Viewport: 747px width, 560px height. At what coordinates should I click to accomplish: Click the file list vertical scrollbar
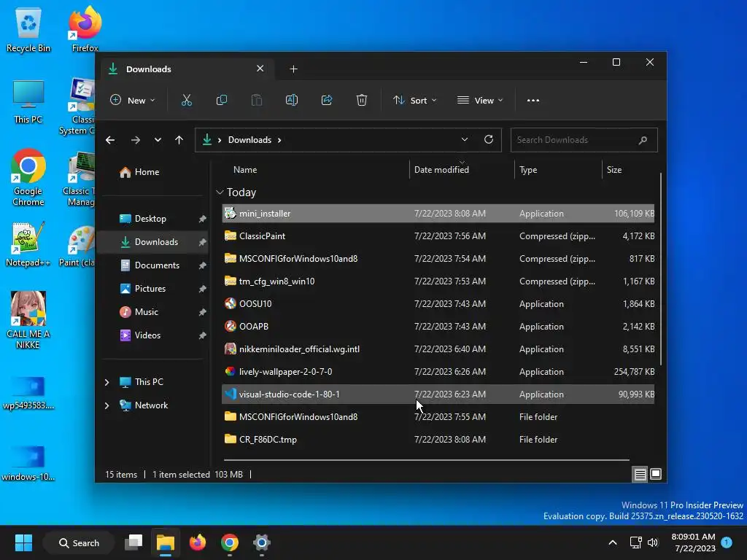point(661,269)
